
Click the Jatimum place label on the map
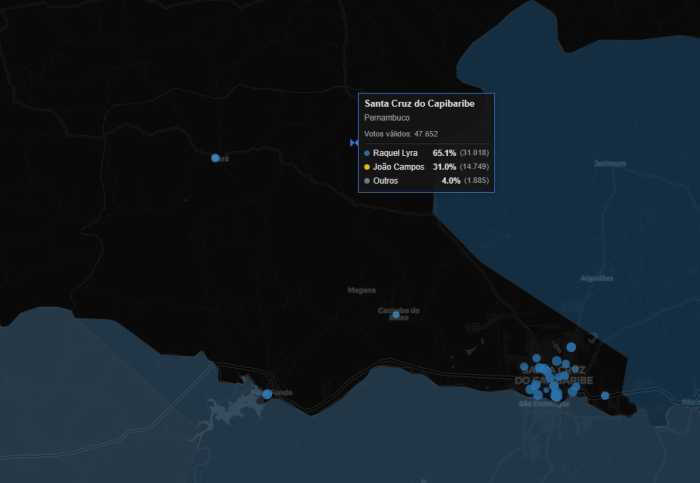tap(609, 163)
